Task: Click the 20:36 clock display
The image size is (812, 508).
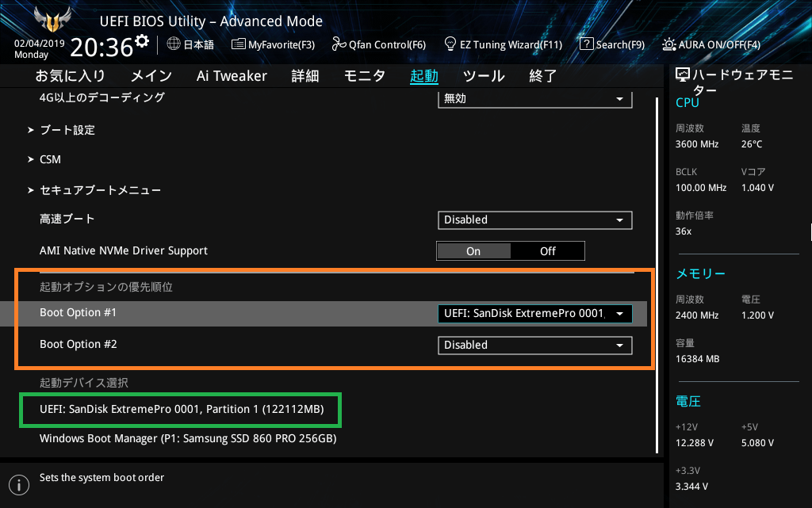Action: pyautogui.click(x=101, y=47)
